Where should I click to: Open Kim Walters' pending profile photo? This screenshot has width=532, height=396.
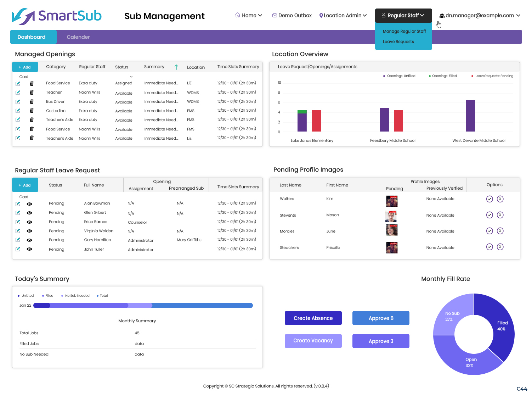tap(392, 201)
